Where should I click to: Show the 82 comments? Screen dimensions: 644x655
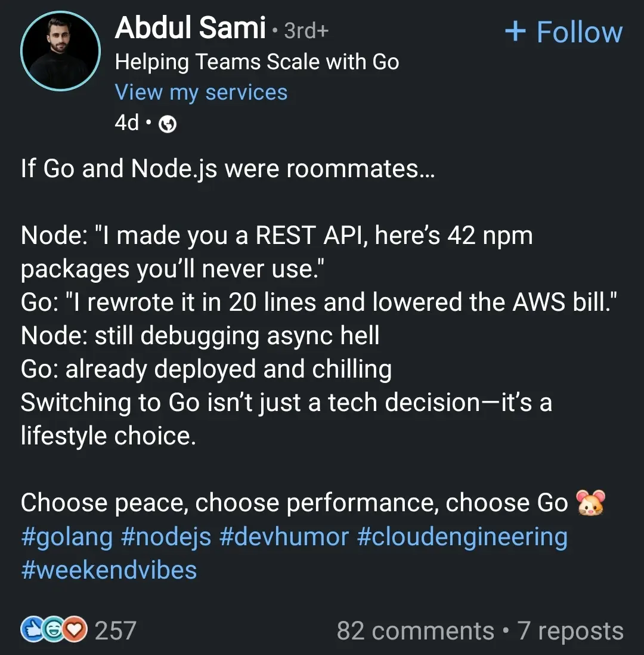pos(415,631)
